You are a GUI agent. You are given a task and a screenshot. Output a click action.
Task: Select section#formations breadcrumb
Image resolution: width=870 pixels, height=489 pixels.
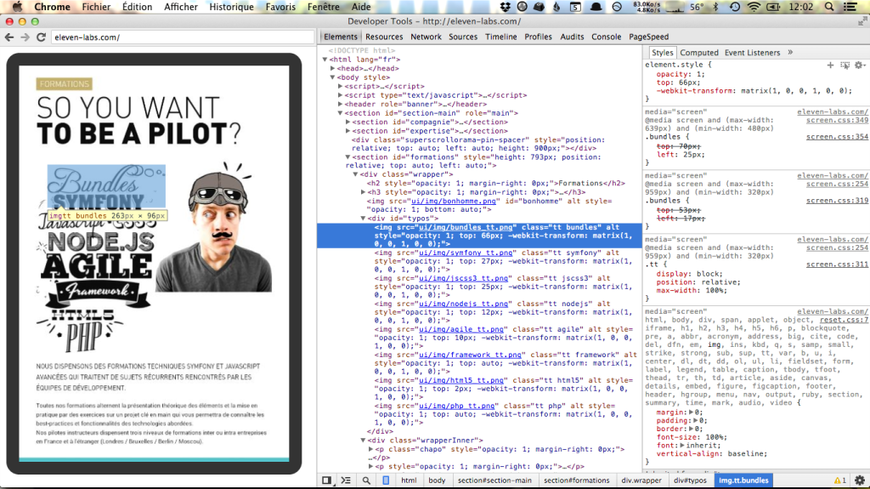coord(576,480)
